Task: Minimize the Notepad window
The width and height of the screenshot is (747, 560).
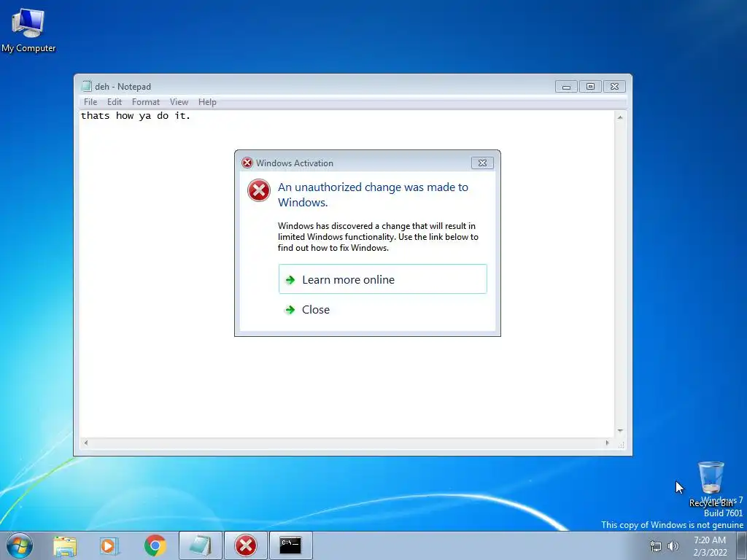Action: [566, 87]
